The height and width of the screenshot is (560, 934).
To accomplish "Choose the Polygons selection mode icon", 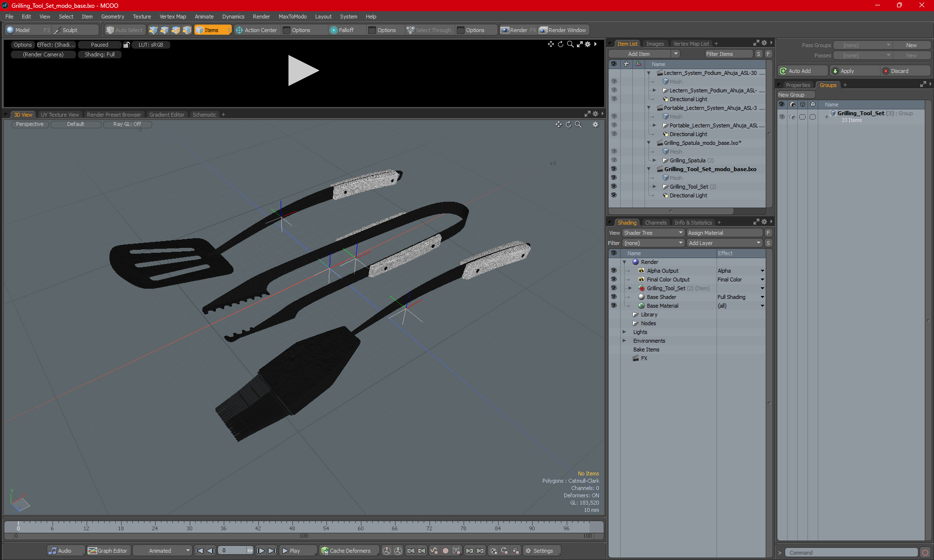I will (176, 30).
